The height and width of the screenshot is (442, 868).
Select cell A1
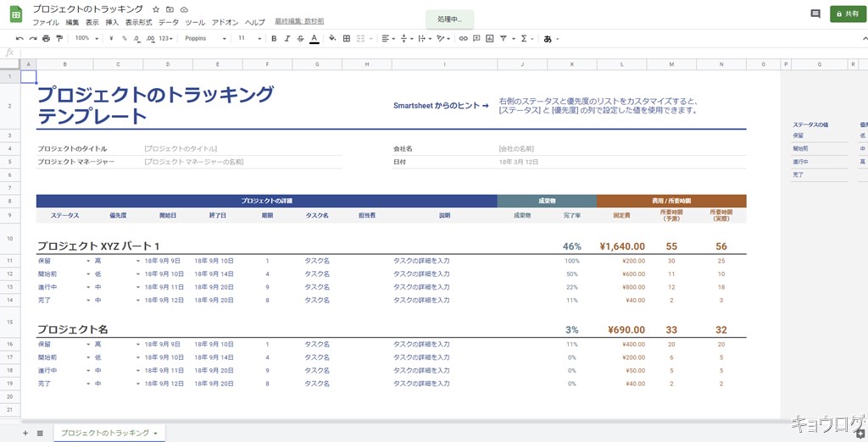tap(28, 76)
